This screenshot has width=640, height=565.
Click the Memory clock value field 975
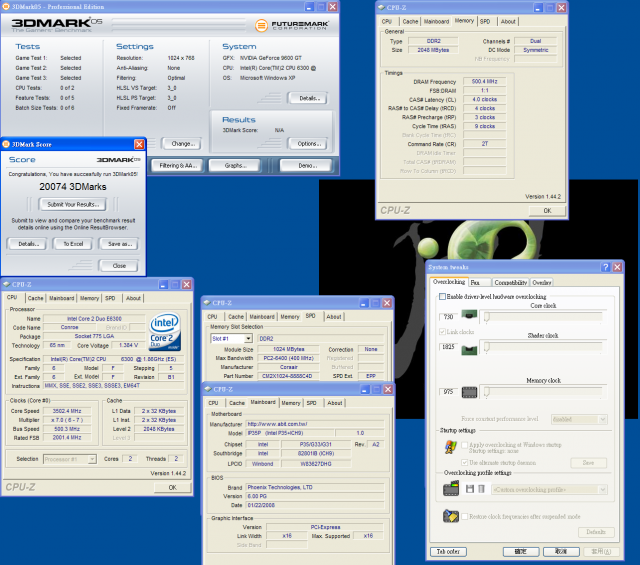(x=448, y=391)
